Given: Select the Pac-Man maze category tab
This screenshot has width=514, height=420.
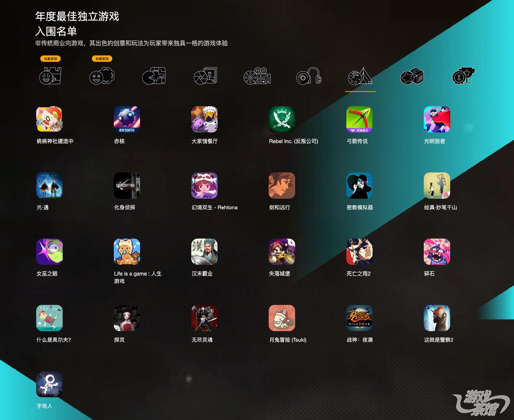Looking at the screenshot, I should [154, 76].
